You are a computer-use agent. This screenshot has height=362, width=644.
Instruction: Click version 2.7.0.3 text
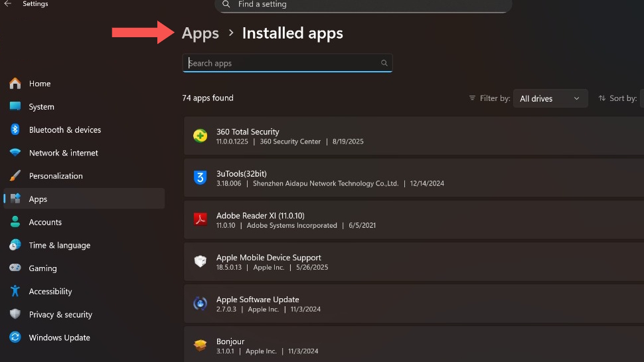[x=226, y=309]
